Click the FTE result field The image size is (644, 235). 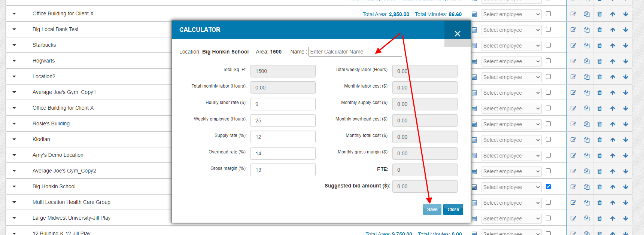point(425,170)
